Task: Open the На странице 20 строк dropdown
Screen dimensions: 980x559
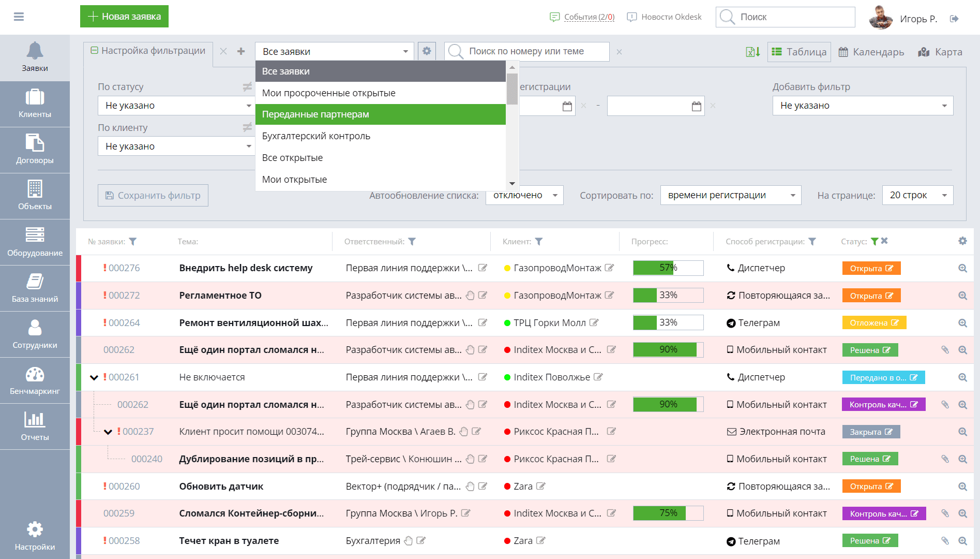Action: click(917, 195)
